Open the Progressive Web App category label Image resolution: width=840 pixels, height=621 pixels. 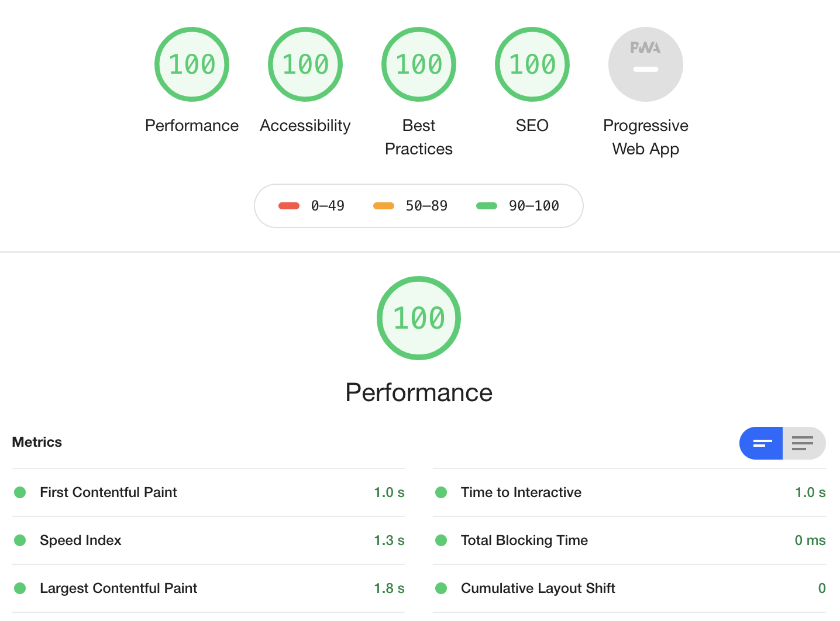click(x=645, y=137)
